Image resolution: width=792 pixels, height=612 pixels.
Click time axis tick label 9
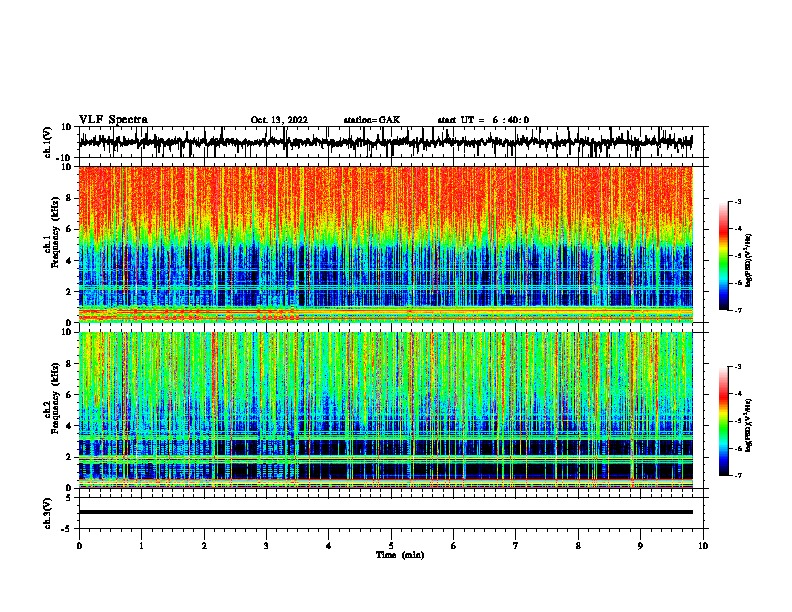pyautogui.click(x=640, y=546)
